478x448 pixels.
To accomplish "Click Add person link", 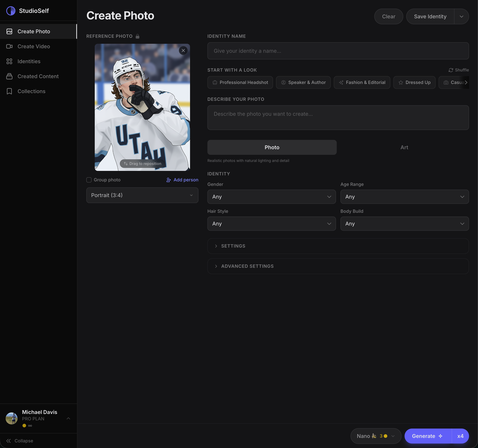I will tap(182, 180).
